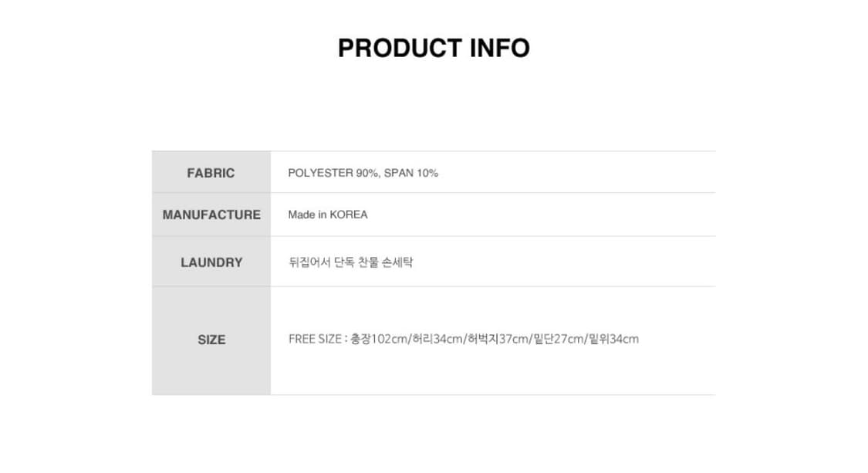Select the POLYESTER 90% text
Screen dimensions: 868x473
click(333, 173)
